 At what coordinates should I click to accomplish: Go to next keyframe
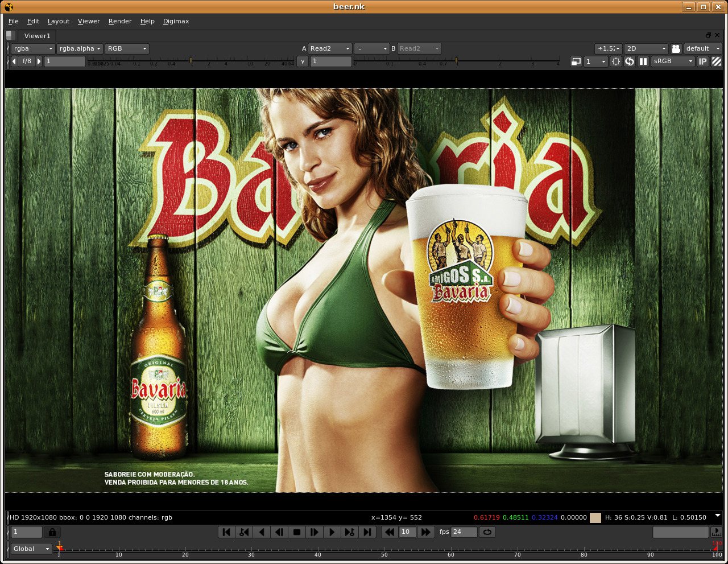(x=349, y=532)
